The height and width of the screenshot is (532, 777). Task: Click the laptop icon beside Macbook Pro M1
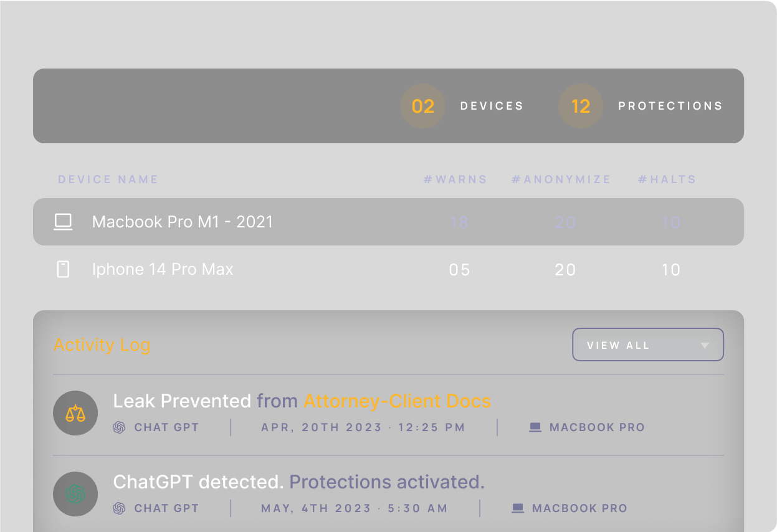point(63,222)
